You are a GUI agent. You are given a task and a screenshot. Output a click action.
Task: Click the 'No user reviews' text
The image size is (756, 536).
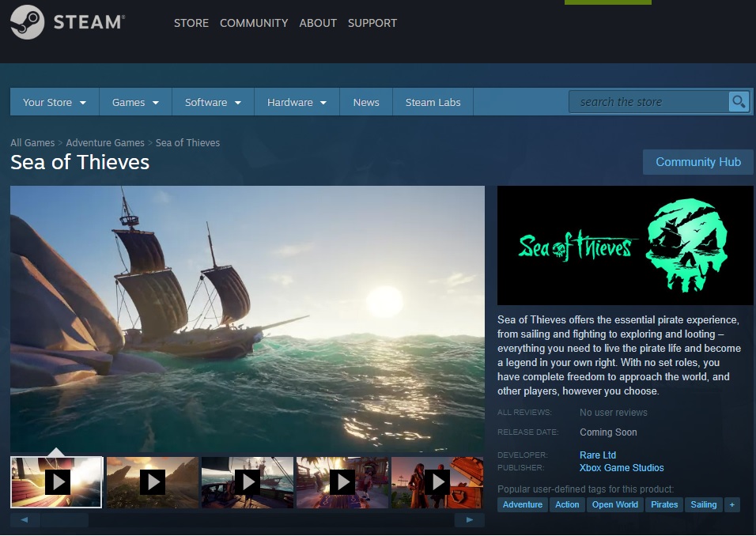[x=614, y=413]
